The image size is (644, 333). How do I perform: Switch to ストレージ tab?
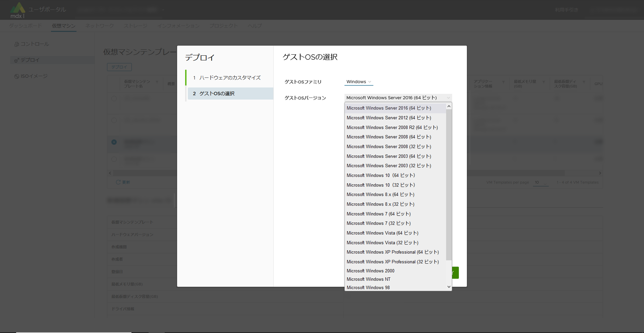[136, 26]
